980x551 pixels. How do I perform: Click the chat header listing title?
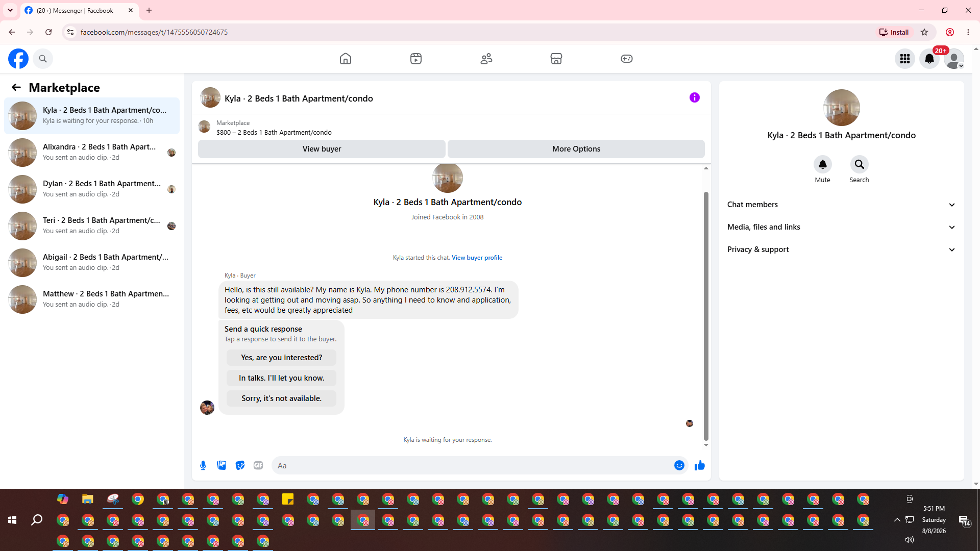pos(299,98)
